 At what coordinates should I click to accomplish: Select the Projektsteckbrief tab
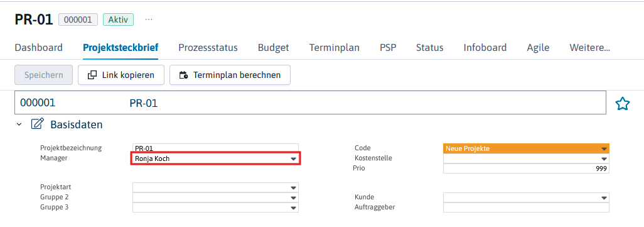[121, 48]
